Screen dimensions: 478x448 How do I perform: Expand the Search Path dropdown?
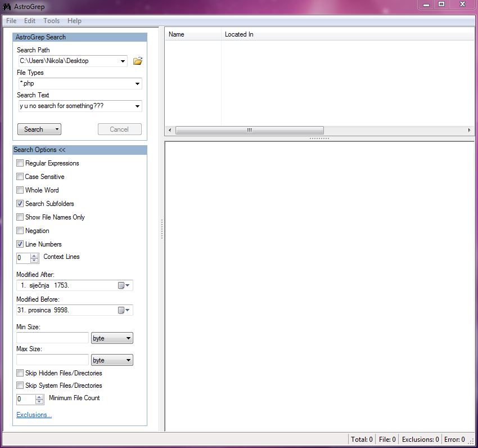[123, 61]
